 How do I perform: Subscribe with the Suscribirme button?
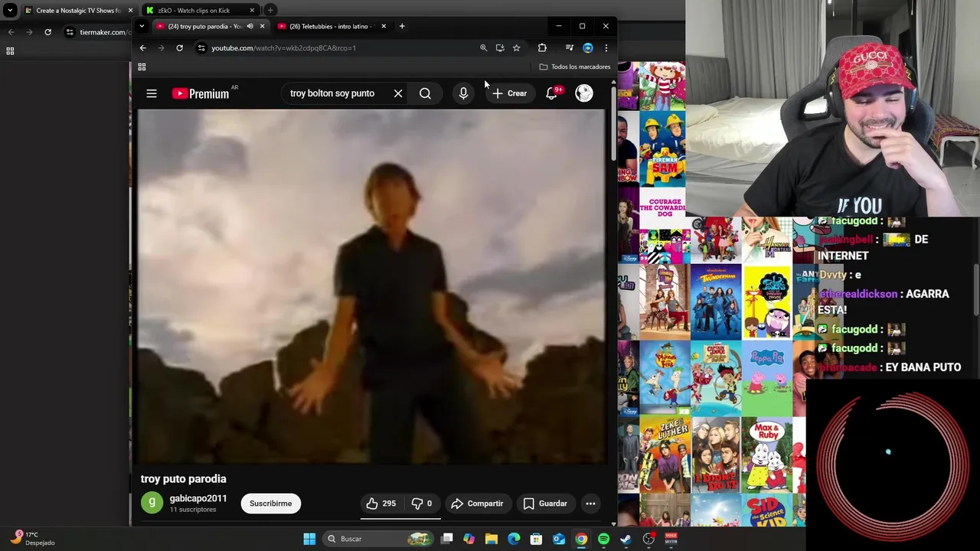(x=271, y=504)
